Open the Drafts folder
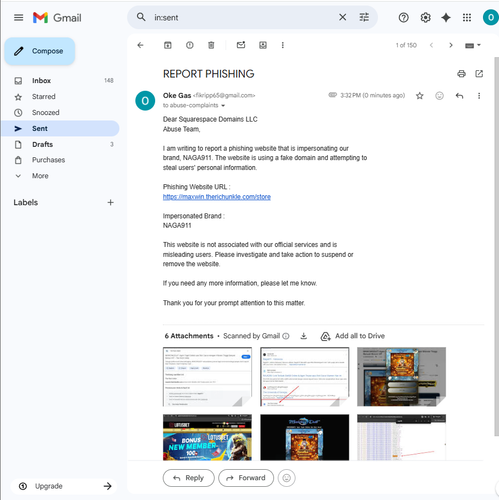Image resolution: width=499 pixels, height=500 pixels. [60, 144]
